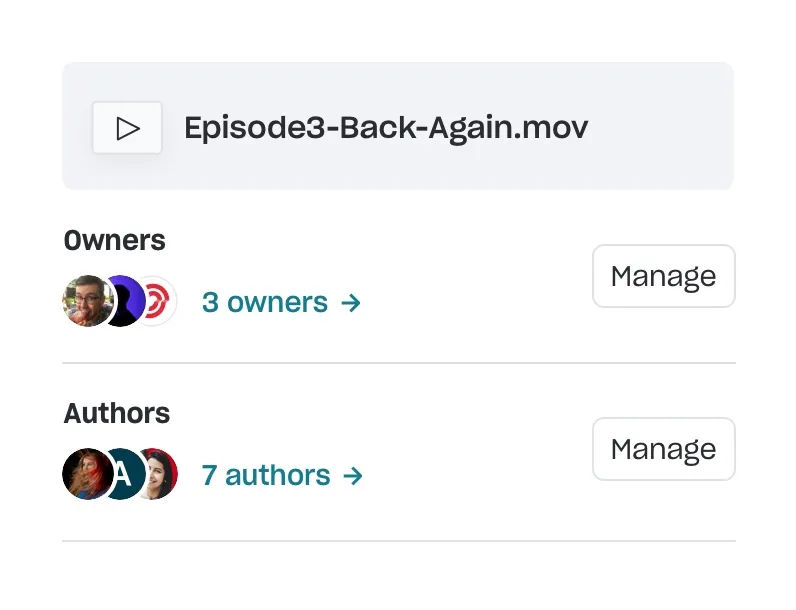
Task: Click the Owners section heading
Action: click(115, 241)
